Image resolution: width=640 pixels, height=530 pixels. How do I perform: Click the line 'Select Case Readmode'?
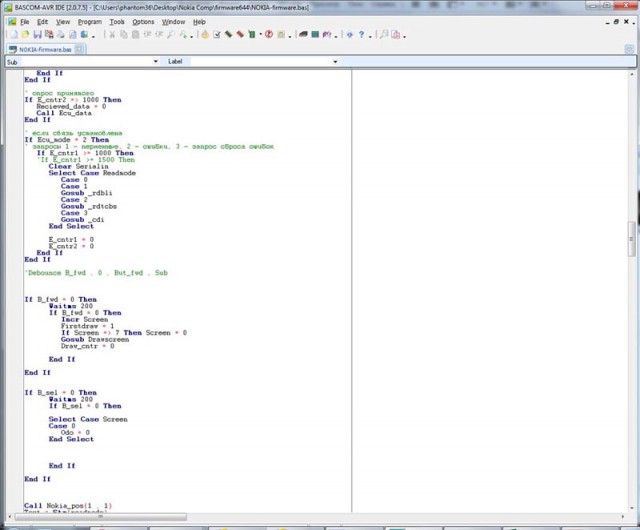(92, 173)
